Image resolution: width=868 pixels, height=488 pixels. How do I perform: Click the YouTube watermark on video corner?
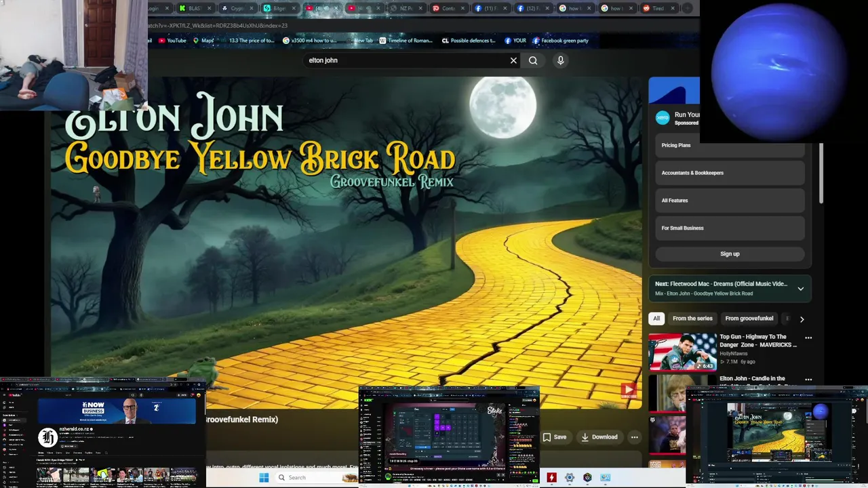click(629, 390)
